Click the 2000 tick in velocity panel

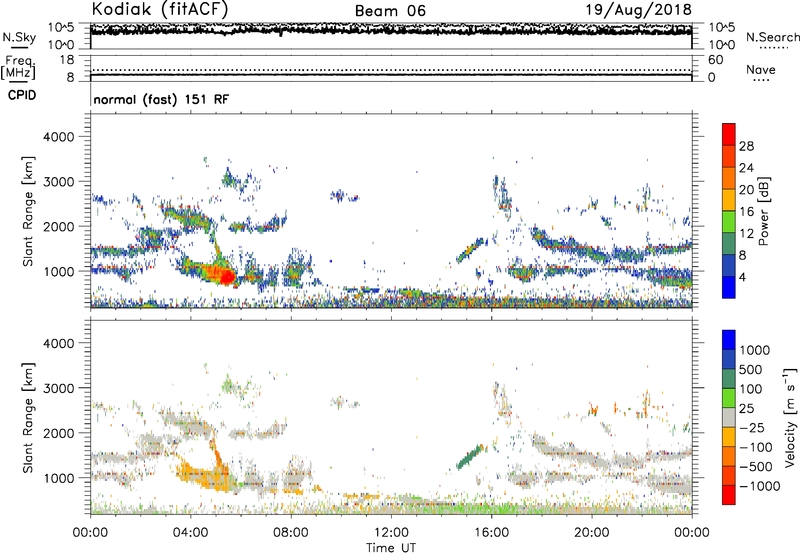point(59,433)
